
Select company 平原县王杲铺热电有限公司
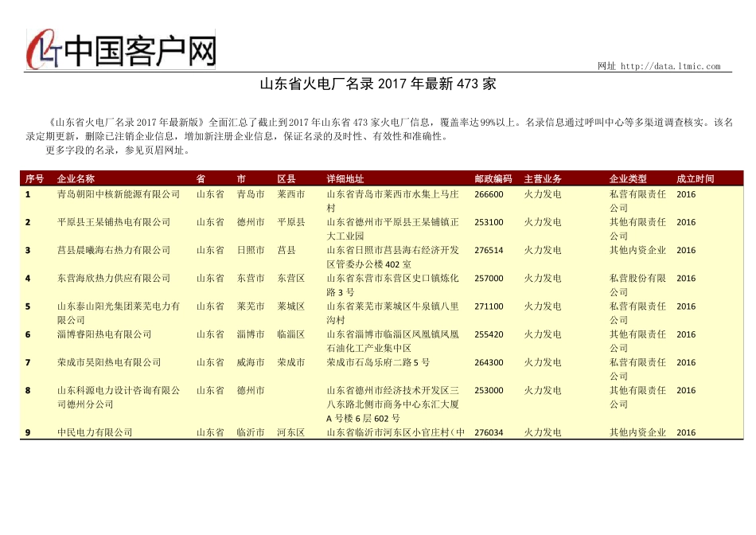pos(114,222)
